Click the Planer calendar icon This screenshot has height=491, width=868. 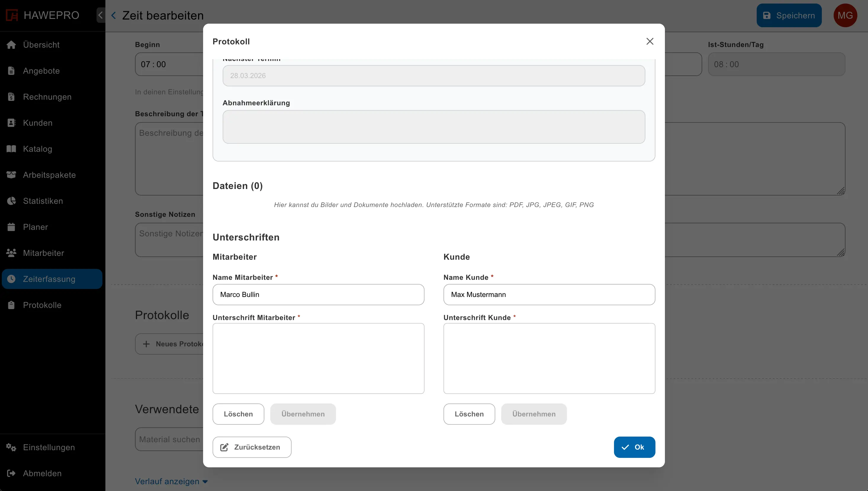[11, 227]
